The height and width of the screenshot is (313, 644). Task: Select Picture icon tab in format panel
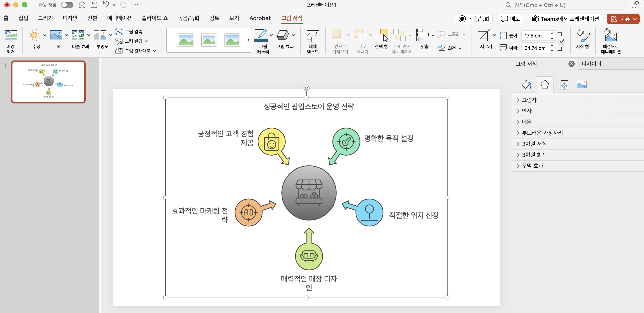581,85
